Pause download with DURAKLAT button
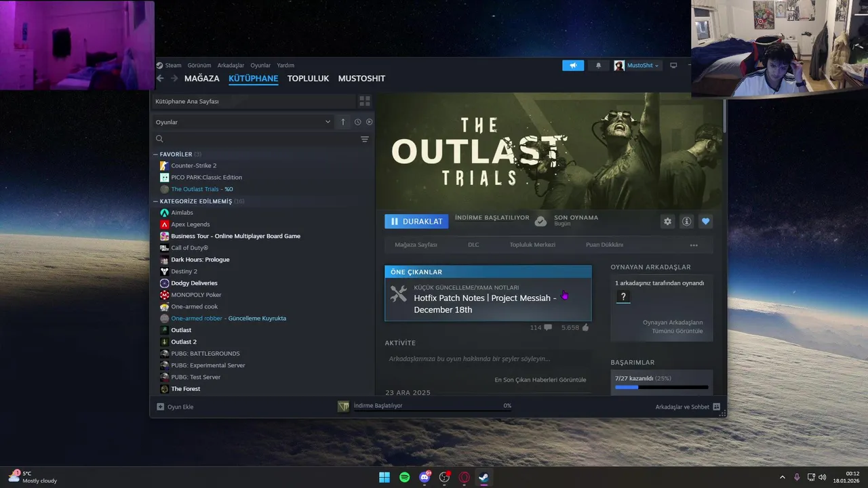 416,222
